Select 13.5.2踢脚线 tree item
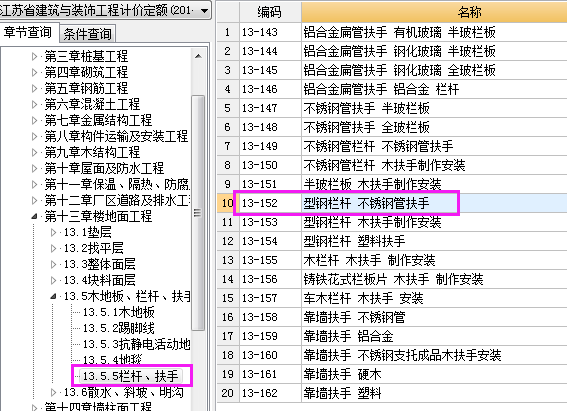The height and width of the screenshot is (411, 567). point(119,328)
